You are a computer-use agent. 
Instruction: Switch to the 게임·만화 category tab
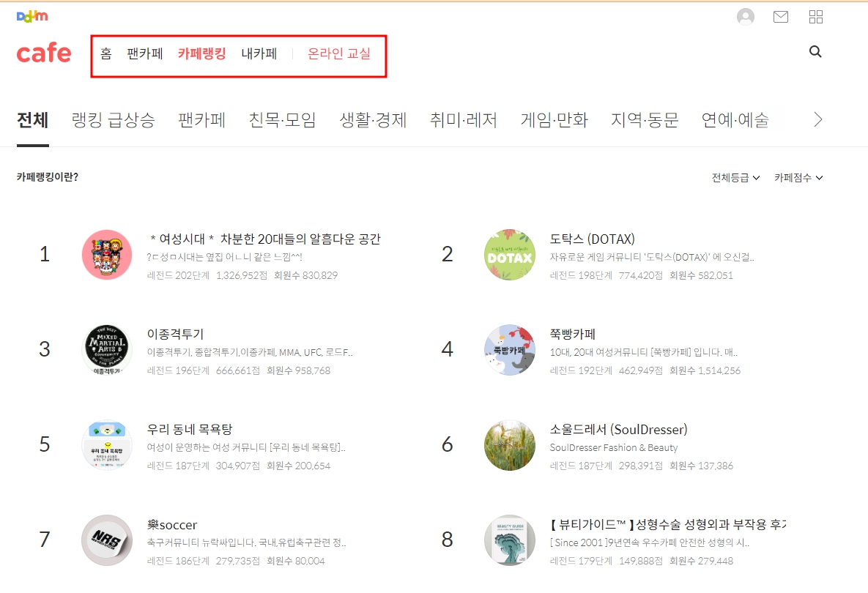[554, 120]
